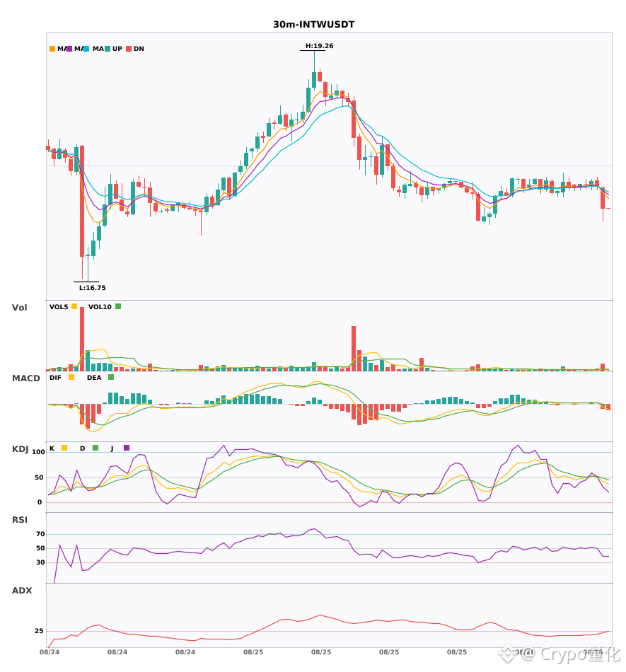Select the VOL10 legend text
The height and width of the screenshot is (672, 626).
(100, 307)
